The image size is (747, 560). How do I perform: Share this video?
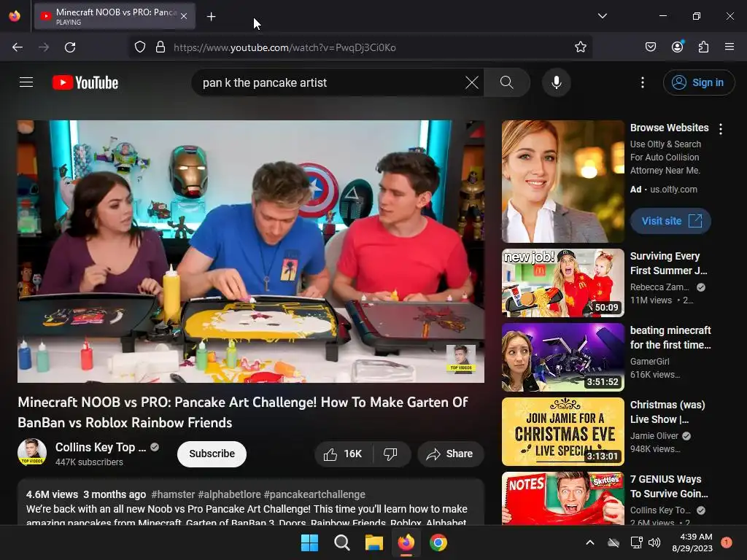click(x=451, y=454)
